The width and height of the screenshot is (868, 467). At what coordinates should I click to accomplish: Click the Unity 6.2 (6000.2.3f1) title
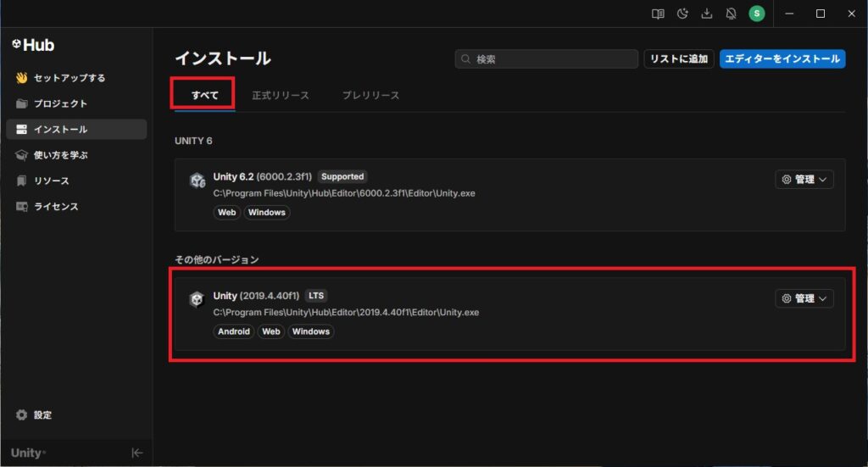pos(263,176)
